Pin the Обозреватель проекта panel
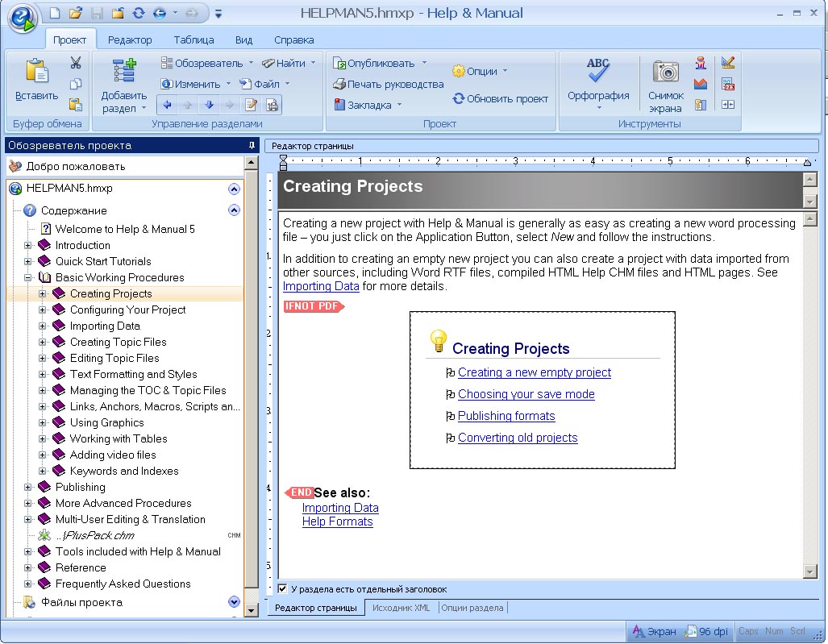 click(252, 146)
